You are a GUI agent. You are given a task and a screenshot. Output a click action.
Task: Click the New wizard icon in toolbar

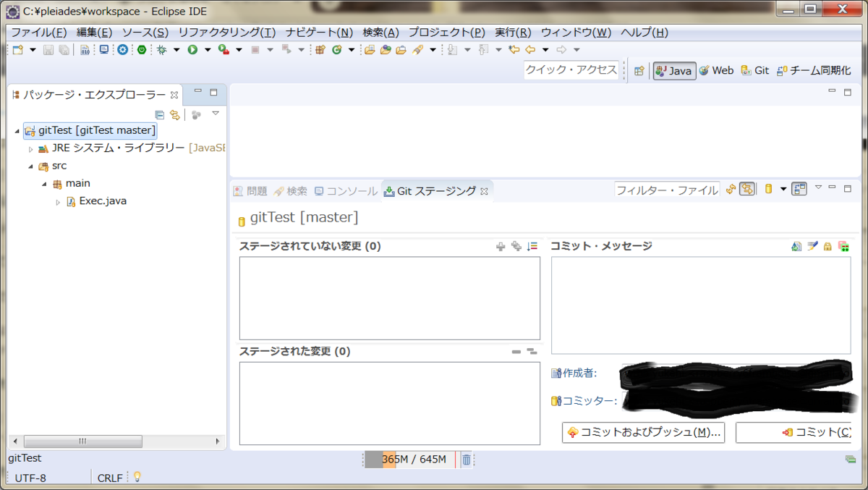[18, 50]
